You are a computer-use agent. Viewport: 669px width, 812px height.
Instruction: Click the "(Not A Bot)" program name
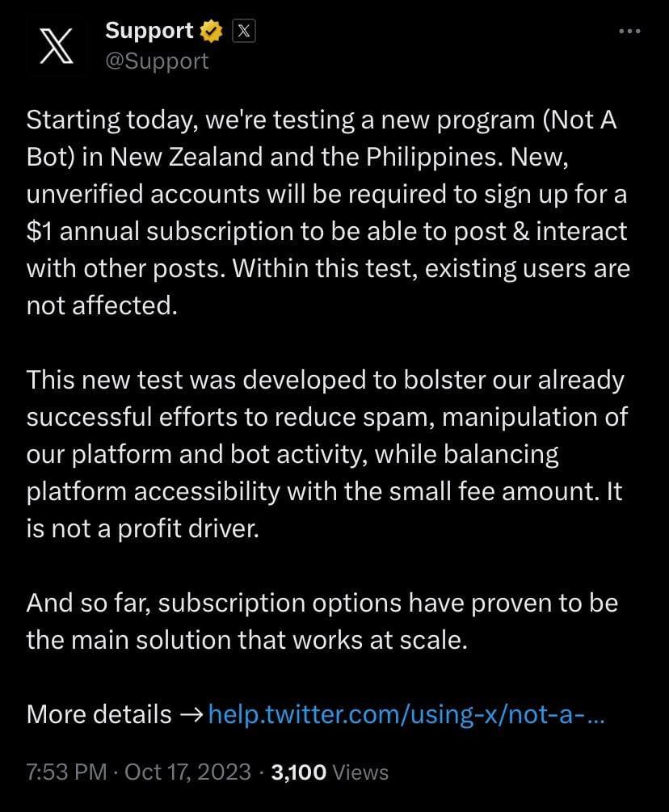[580, 121]
